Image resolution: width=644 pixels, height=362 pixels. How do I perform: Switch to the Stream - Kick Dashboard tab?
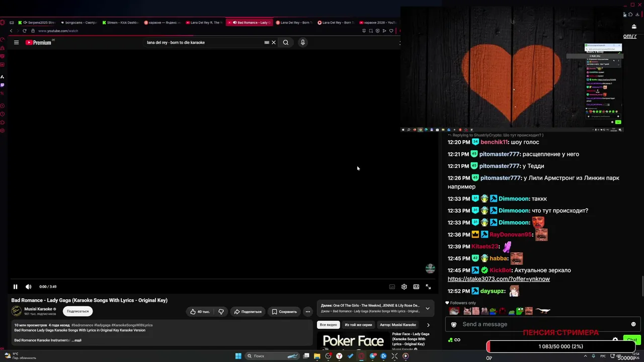pyautogui.click(x=121, y=23)
